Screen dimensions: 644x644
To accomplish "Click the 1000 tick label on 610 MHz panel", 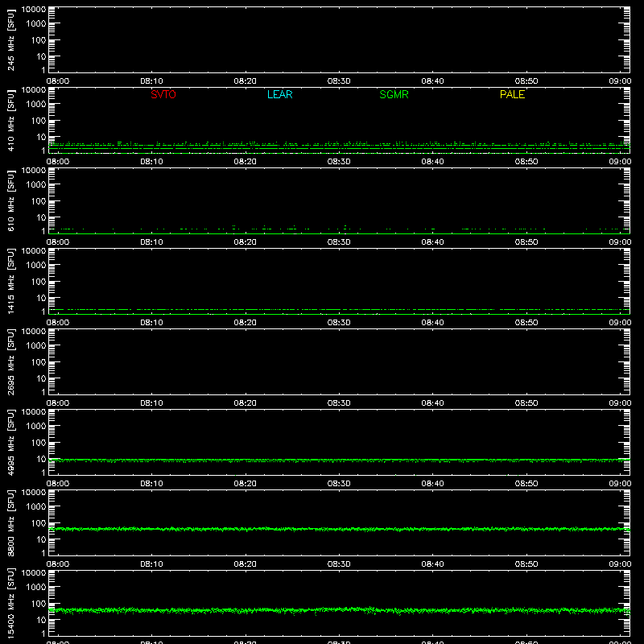I will (36, 185).
